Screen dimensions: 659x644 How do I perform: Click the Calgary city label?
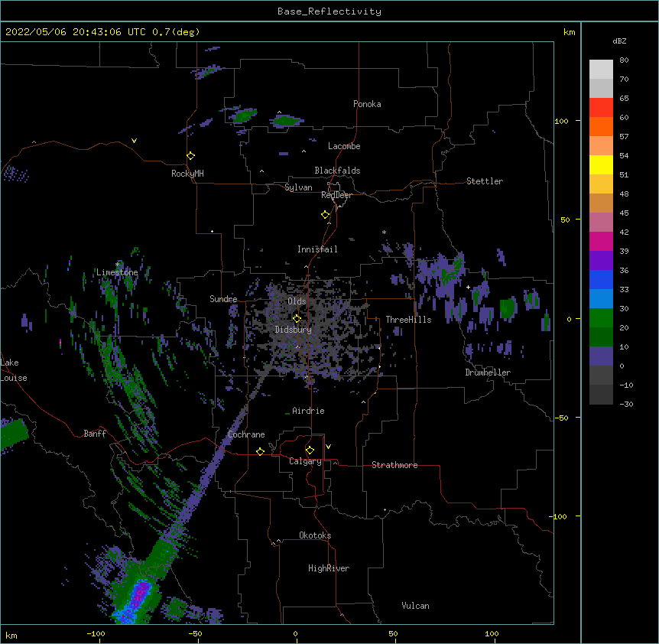[x=305, y=461]
